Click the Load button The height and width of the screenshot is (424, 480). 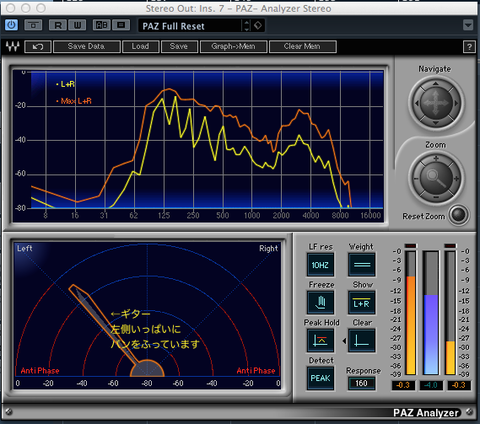(x=140, y=47)
